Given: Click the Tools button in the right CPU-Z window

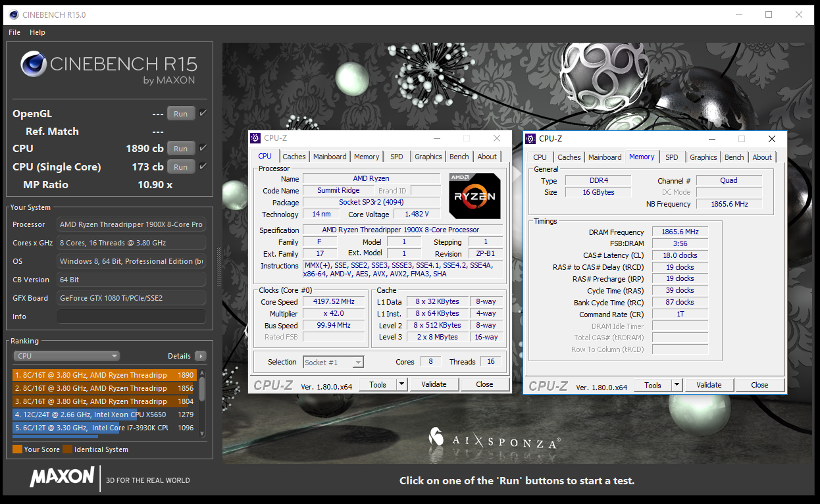Looking at the screenshot, I should tap(653, 385).
